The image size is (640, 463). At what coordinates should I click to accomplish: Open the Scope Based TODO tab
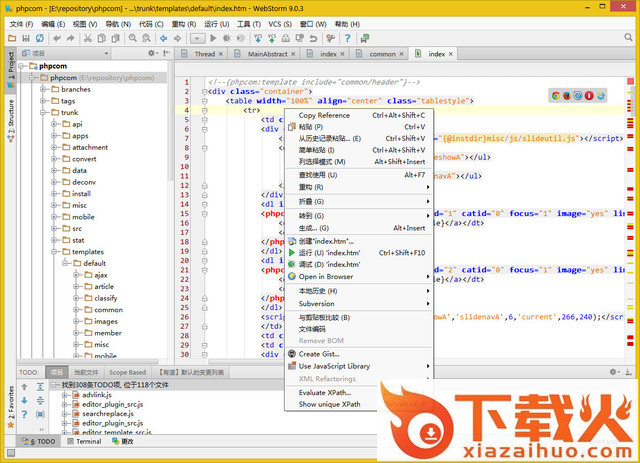[x=127, y=371]
